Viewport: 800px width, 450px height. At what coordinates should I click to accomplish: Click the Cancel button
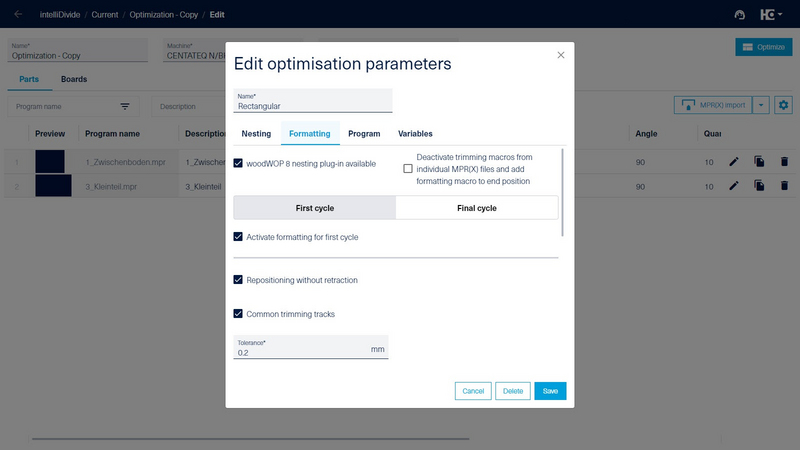pyautogui.click(x=473, y=391)
